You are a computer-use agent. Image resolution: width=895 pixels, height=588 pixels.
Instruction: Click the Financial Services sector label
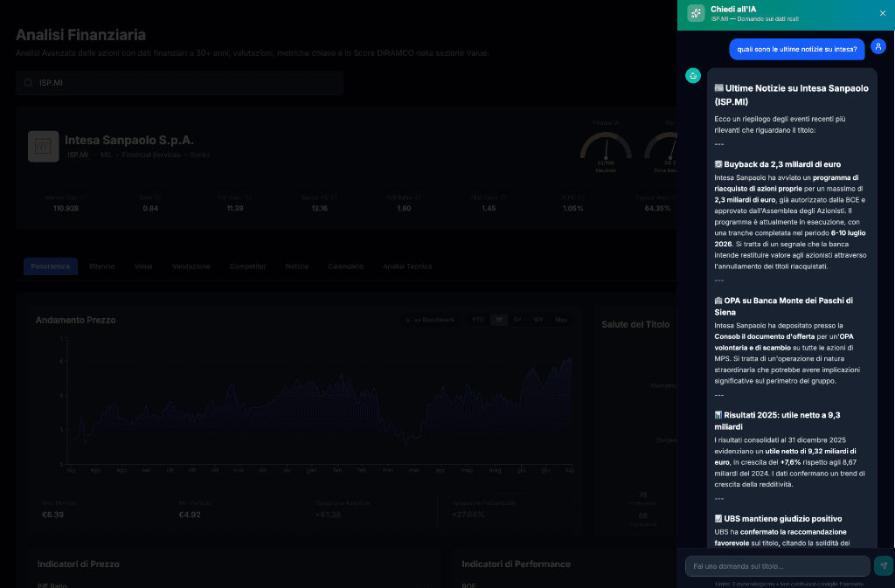(150, 155)
